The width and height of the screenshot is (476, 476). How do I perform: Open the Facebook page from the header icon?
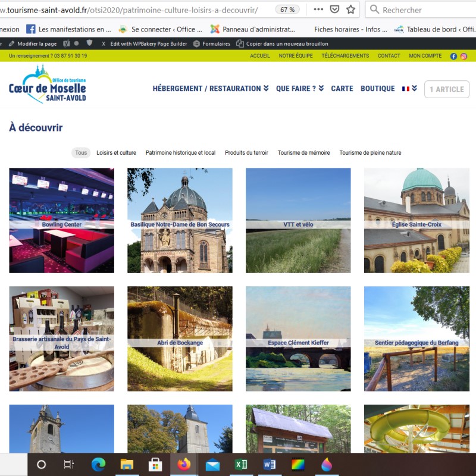(x=454, y=56)
